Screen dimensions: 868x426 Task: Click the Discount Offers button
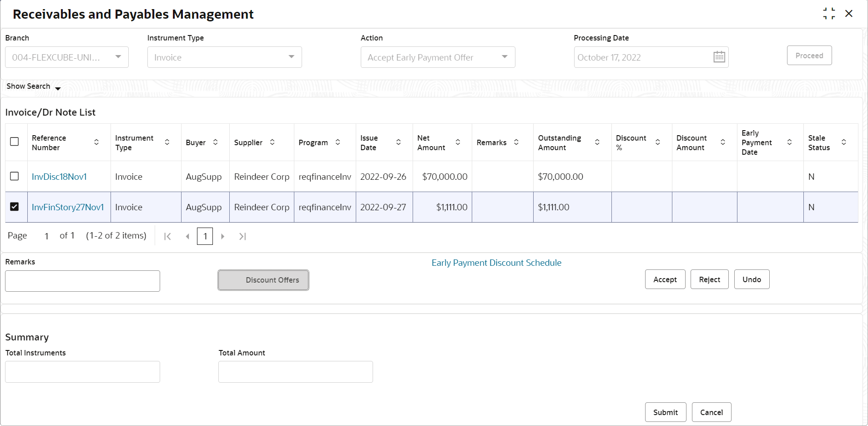click(263, 280)
